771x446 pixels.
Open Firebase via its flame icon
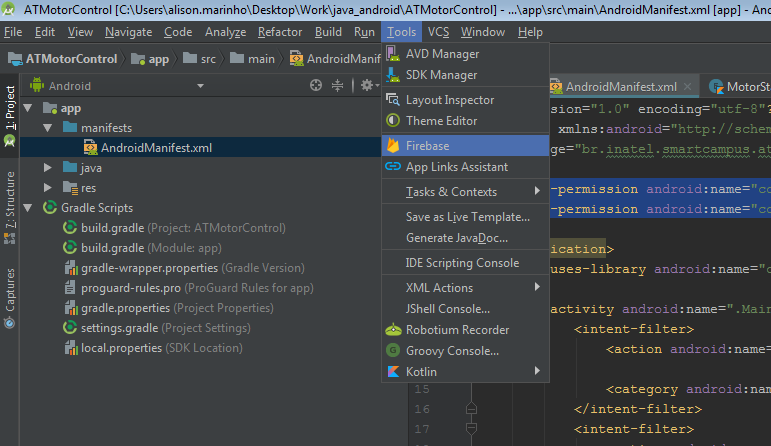coord(393,146)
